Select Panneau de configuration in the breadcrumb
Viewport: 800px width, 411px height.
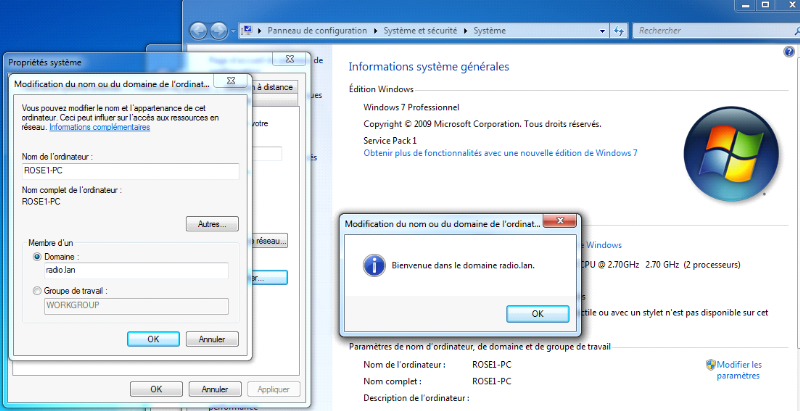[x=317, y=31]
